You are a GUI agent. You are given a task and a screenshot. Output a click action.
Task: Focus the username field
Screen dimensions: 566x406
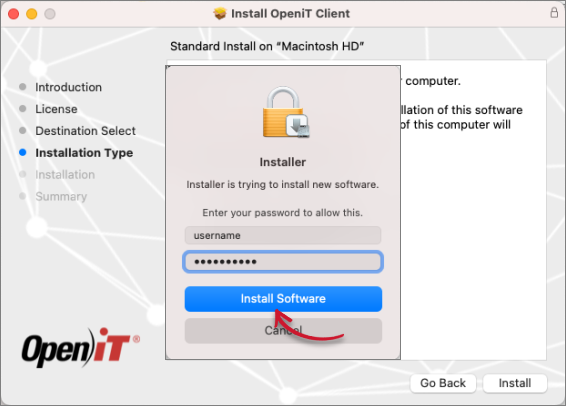click(283, 235)
